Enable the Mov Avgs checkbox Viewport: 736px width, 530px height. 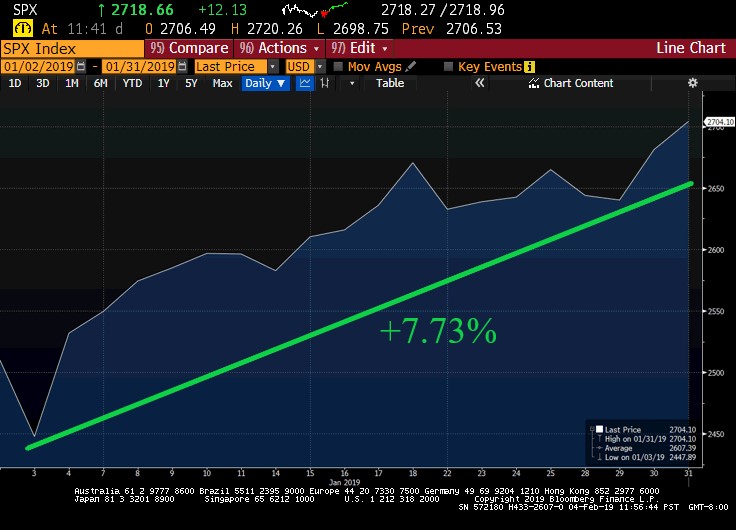pyautogui.click(x=338, y=66)
